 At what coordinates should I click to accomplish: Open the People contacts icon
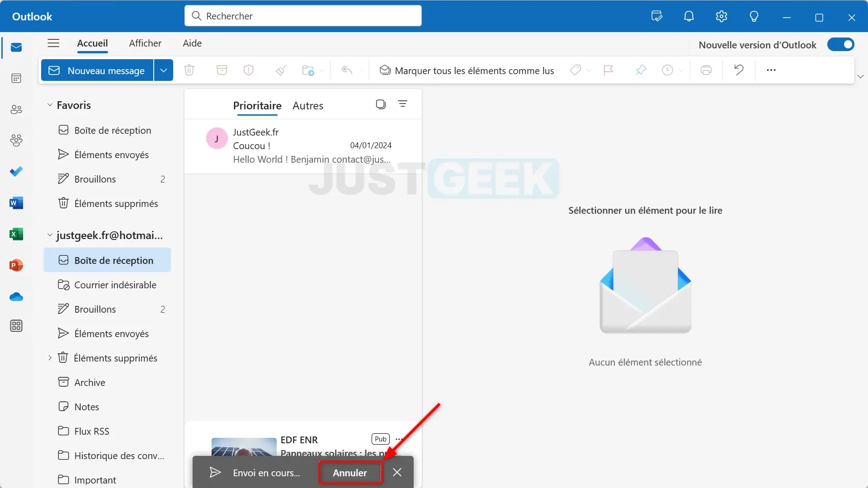tap(16, 109)
